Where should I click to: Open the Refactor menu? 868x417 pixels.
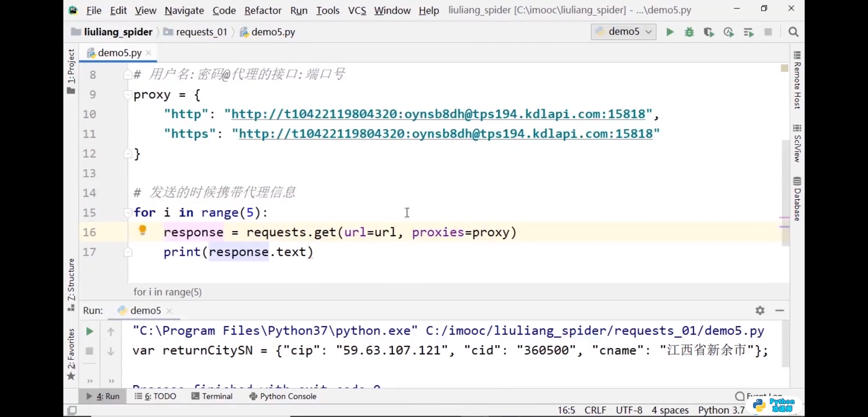click(x=263, y=10)
